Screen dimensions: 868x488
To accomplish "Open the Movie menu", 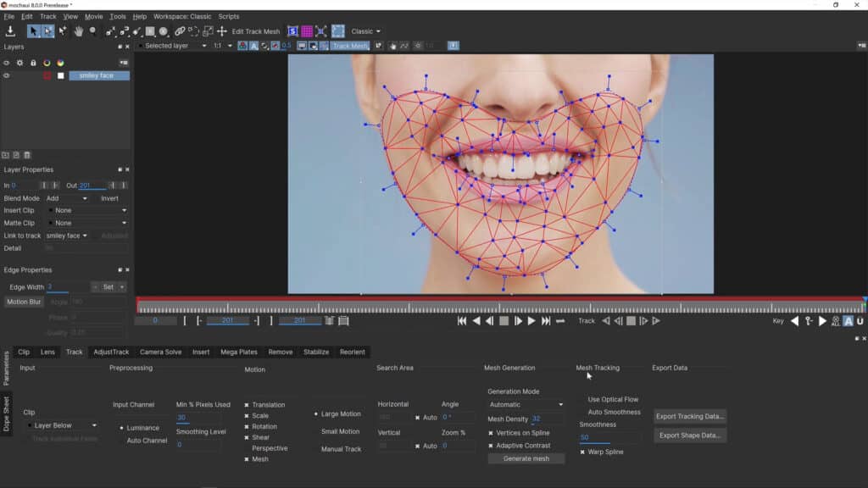I will pyautogui.click(x=93, y=16).
